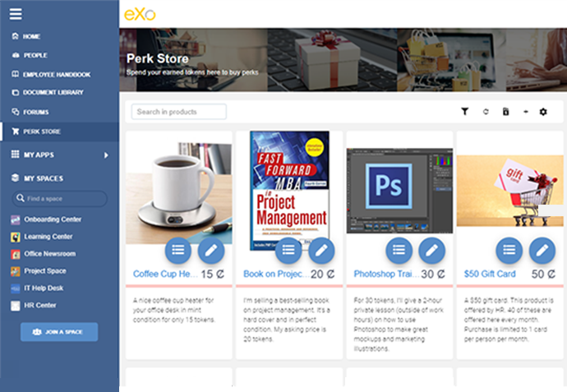This screenshot has height=392, width=567.
Task: Open Coffee Cup He... product title
Action: pos(165,274)
